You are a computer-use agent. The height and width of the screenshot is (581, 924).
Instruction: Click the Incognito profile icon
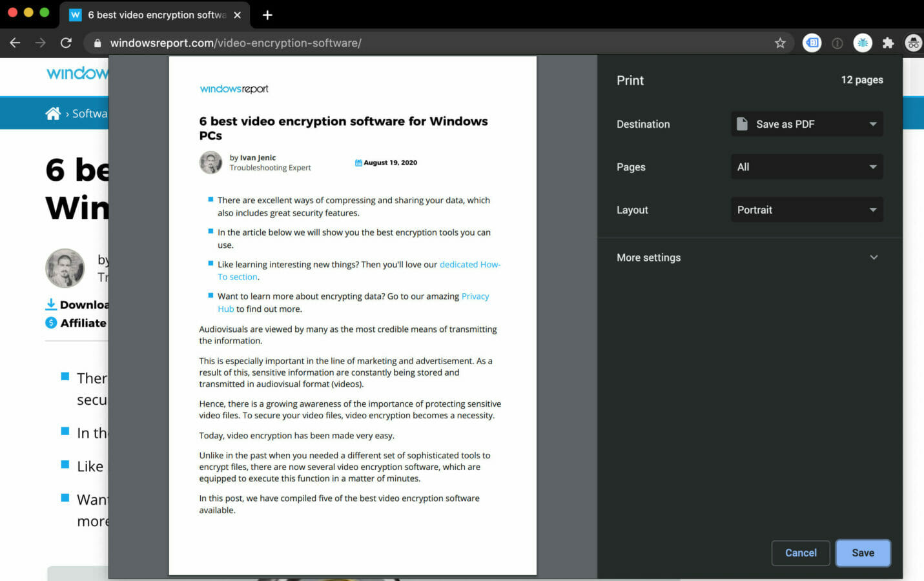tap(913, 43)
